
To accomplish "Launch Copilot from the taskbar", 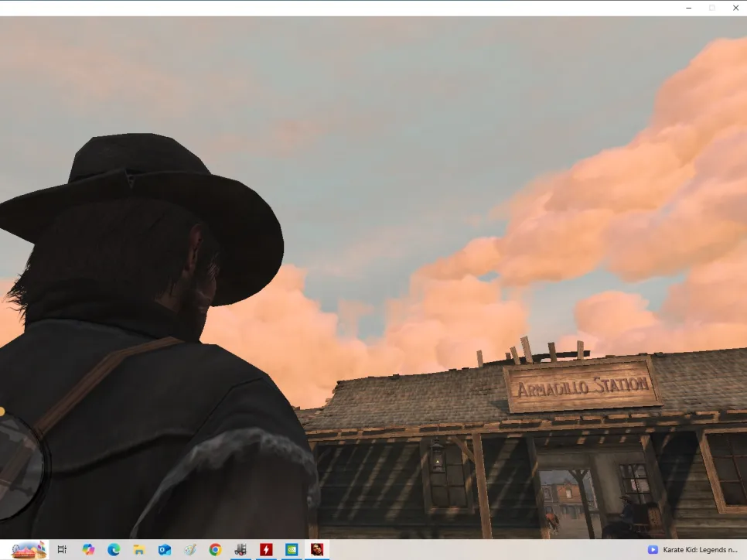I will [x=88, y=549].
